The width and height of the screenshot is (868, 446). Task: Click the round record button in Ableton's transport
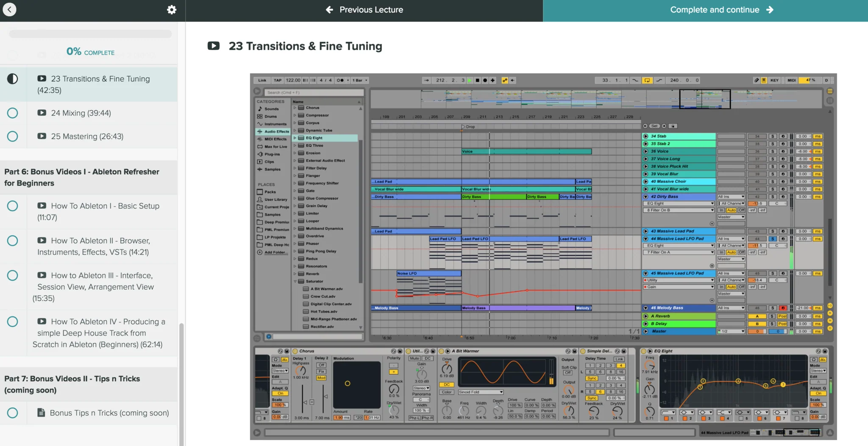pos(485,80)
